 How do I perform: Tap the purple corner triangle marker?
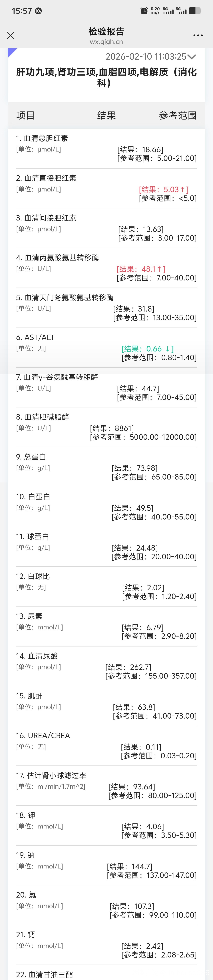tap(12, 52)
